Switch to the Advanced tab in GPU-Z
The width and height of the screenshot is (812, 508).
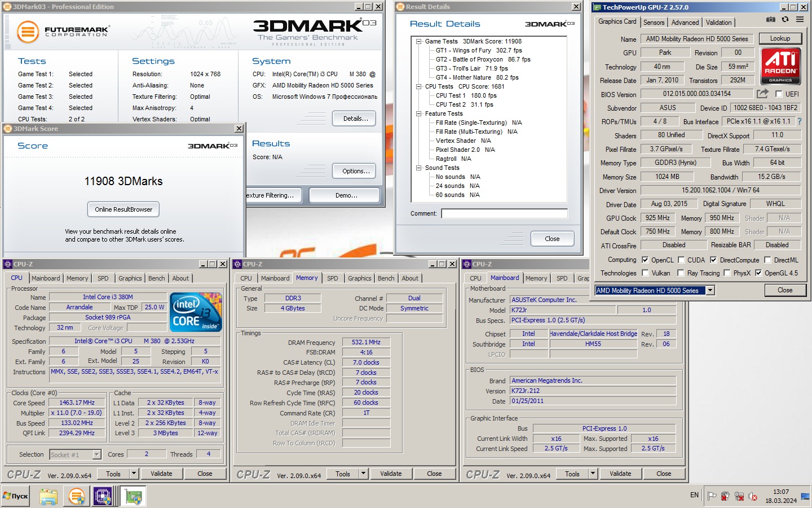coord(685,23)
